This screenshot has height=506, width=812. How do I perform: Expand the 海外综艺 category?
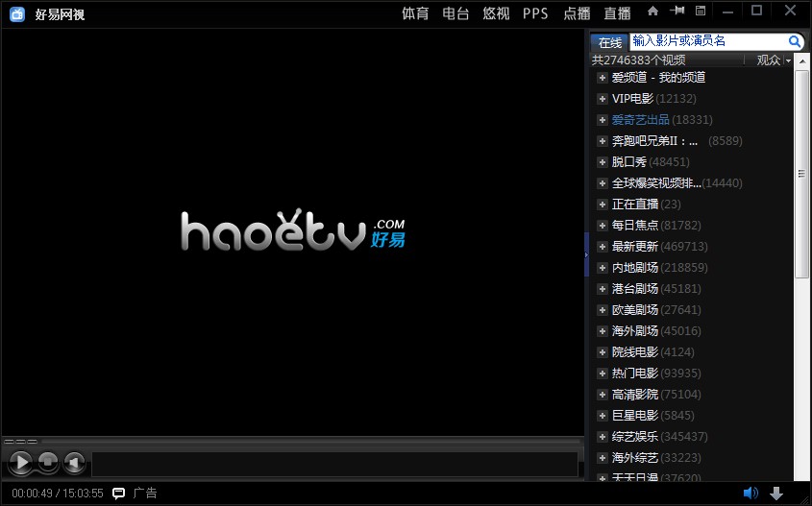602,458
